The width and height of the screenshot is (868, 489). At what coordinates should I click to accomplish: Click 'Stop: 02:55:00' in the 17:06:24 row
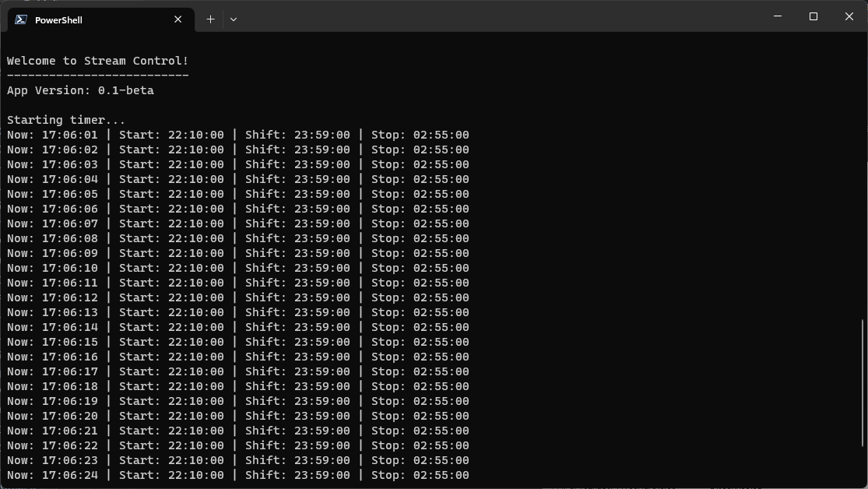coord(420,475)
